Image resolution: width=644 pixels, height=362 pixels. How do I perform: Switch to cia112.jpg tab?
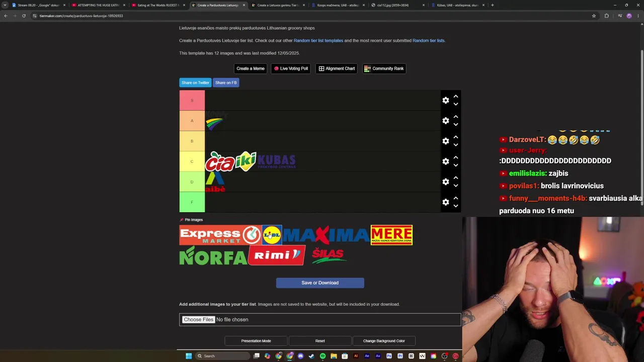point(397,5)
